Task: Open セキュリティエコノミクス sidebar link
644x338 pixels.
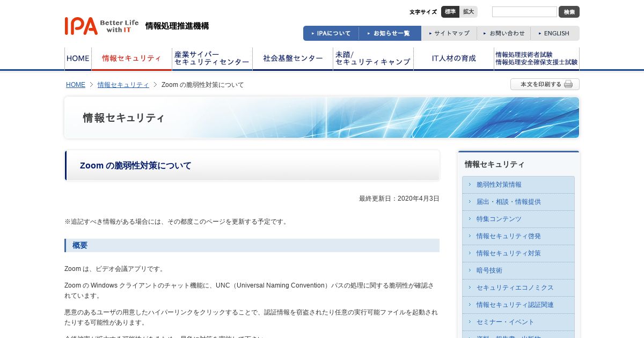Action: tap(518, 288)
